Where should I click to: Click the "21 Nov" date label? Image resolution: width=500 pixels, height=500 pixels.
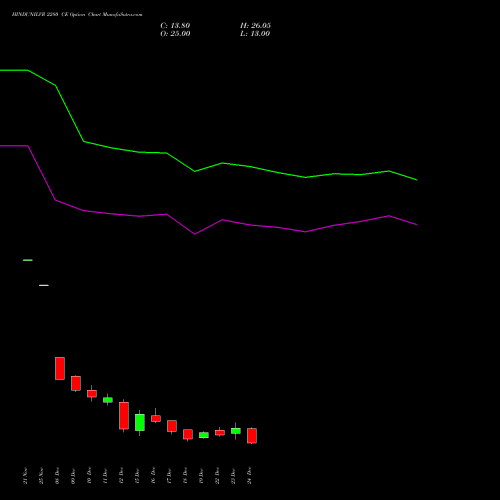tap(25, 476)
